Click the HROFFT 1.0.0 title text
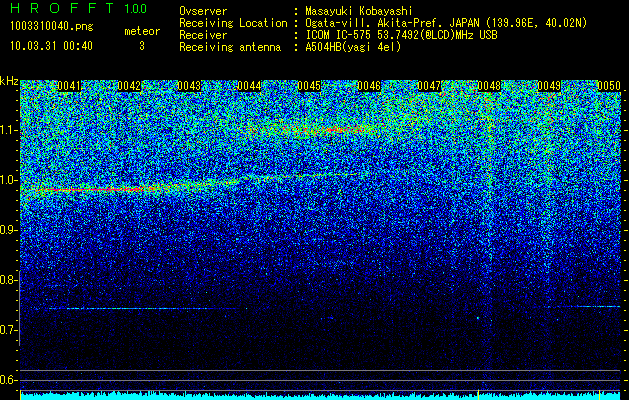This screenshot has width=629, height=400. pyautogui.click(x=79, y=8)
